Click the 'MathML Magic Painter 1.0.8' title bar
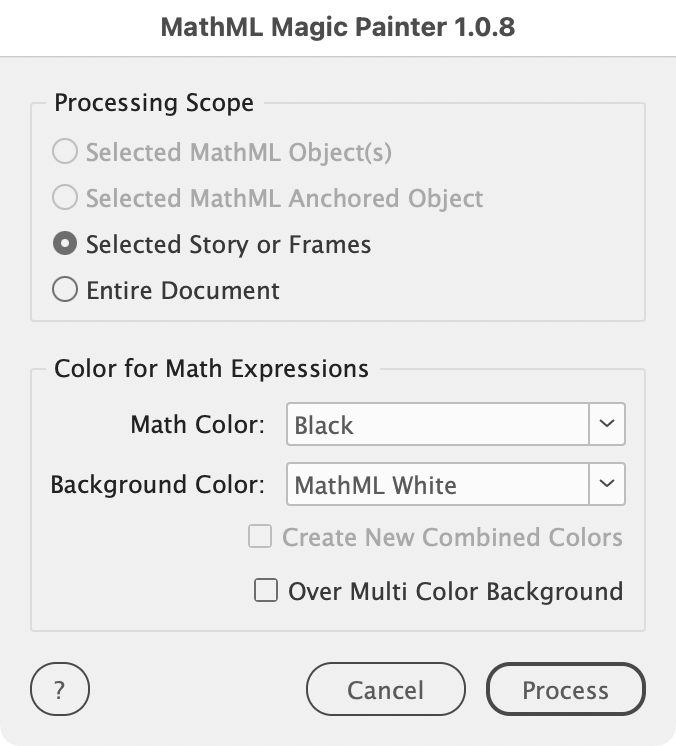676x746 pixels. coord(338,28)
